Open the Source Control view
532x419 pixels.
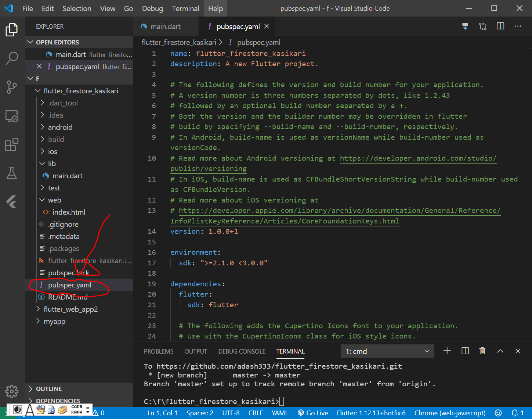[x=12, y=87]
